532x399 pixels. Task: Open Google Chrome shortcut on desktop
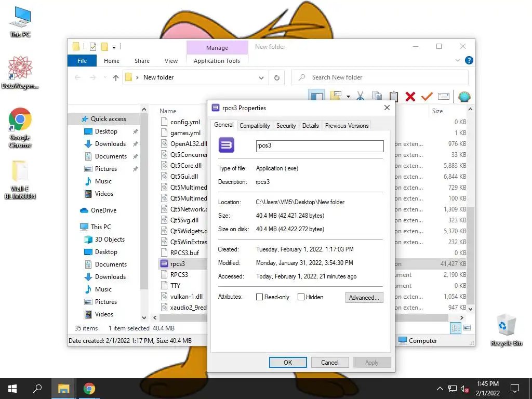pyautogui.click(x=20, y=128)
